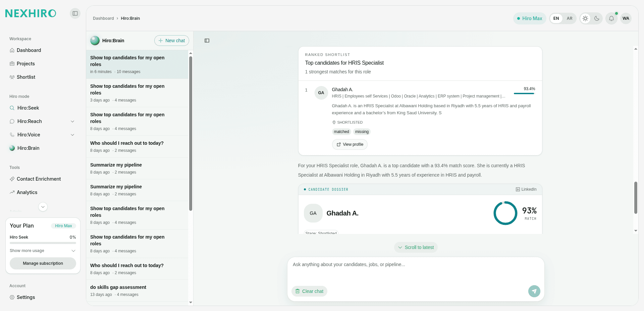
Task: Collapse sidebar using the panel icon near logo
Action: pyautogui.click(x=75, y=13)
